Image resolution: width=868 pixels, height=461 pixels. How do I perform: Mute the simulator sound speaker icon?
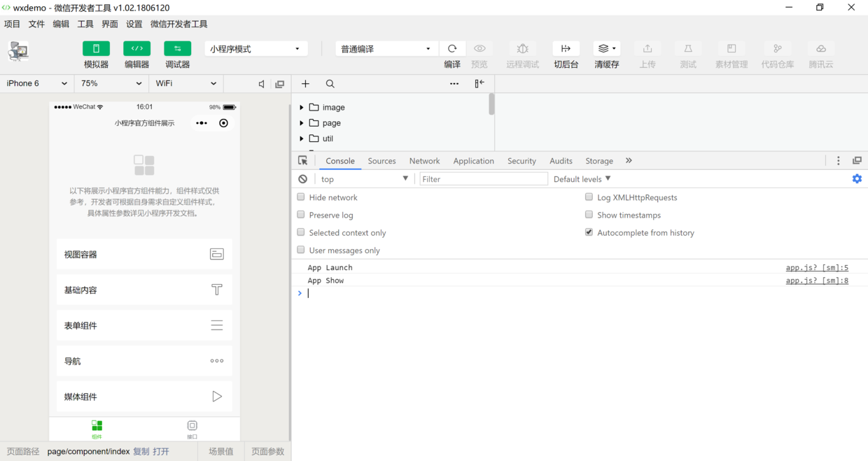262,84
